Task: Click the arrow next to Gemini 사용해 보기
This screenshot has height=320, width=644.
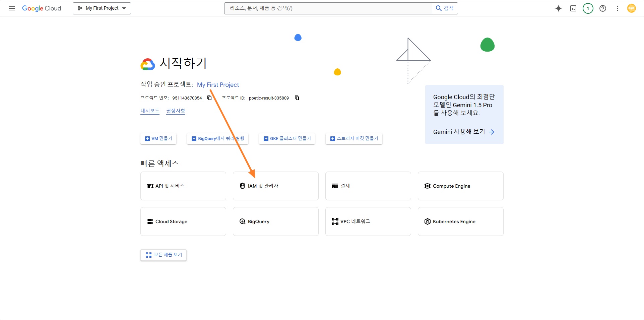Action: point(492,132)
